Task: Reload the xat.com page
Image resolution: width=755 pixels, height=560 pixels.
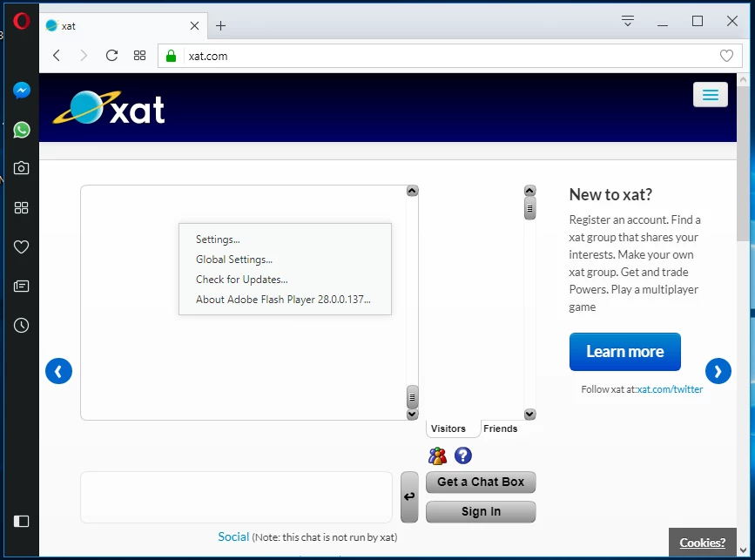Action: (111, 56)
